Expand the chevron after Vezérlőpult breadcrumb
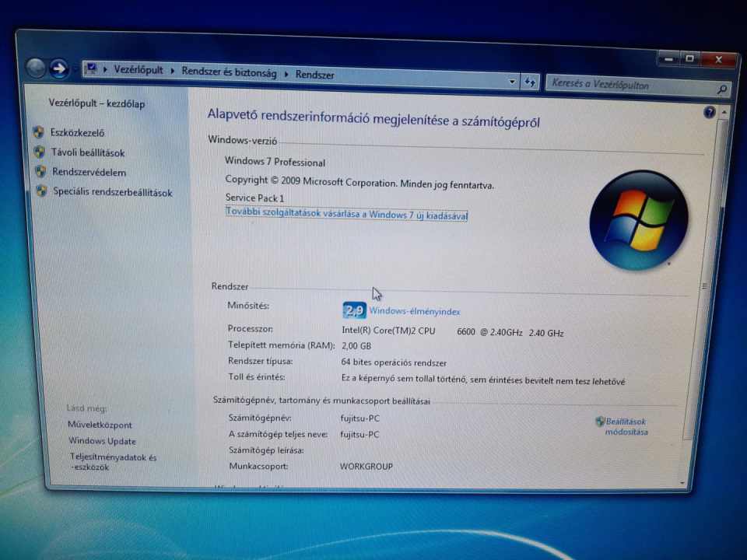The image size is (747, 560). coord(173,72)
